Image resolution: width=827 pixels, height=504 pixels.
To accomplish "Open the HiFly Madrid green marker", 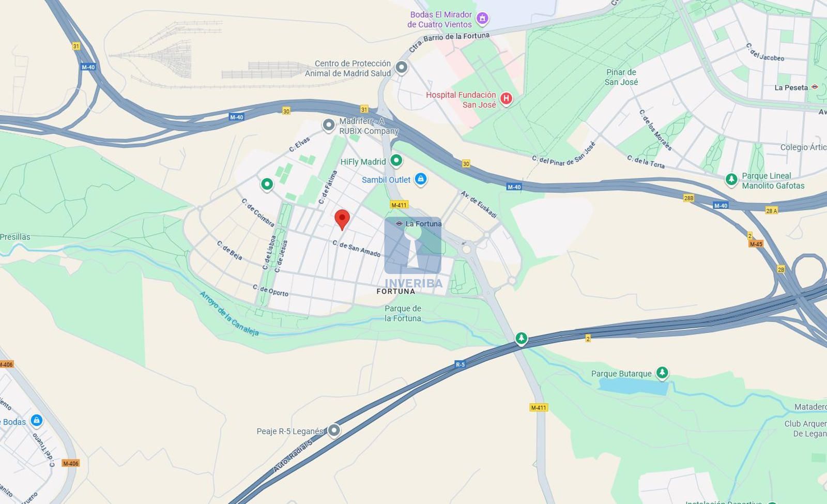I will tap(396, 161).
